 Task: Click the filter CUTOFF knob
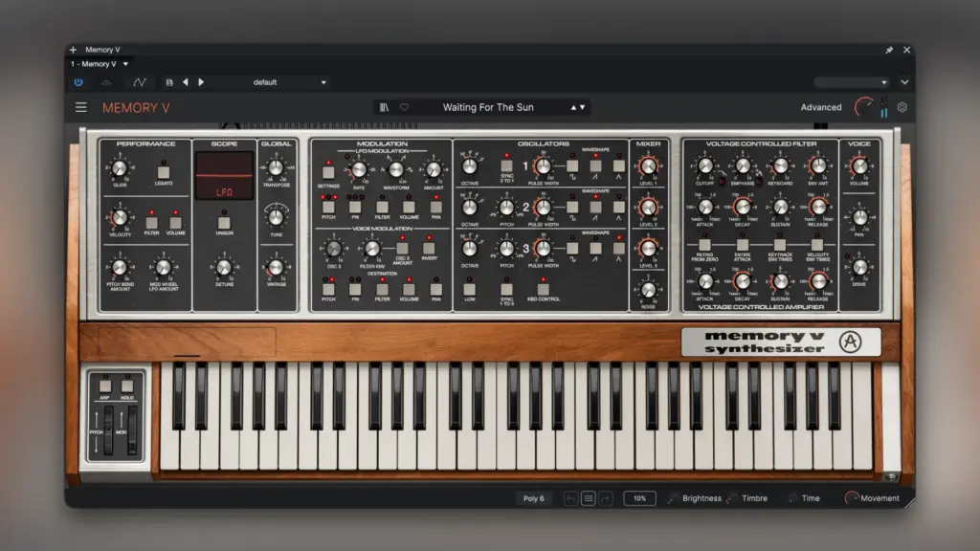(x=705, y=165)
